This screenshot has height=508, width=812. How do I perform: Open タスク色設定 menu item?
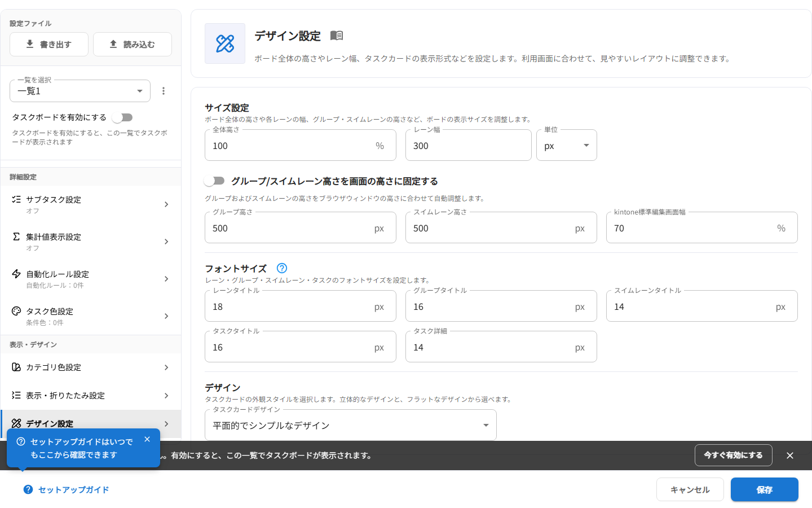[91, 316]
